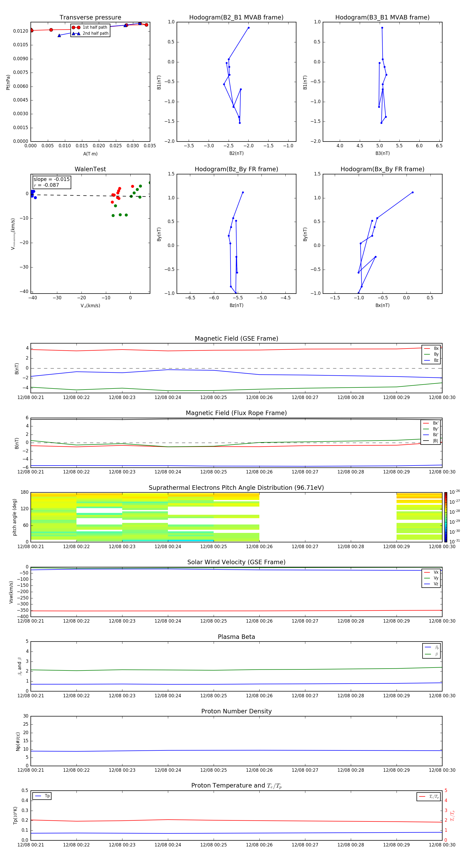The height and width of the screenshot is (868, 473).
Task: Click the 'Proton Temperature and Te/Tp' title
Action: tap(236, 786)
